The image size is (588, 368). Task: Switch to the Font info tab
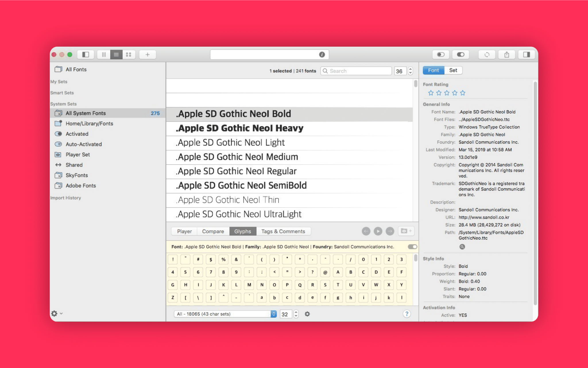(434, 70)
